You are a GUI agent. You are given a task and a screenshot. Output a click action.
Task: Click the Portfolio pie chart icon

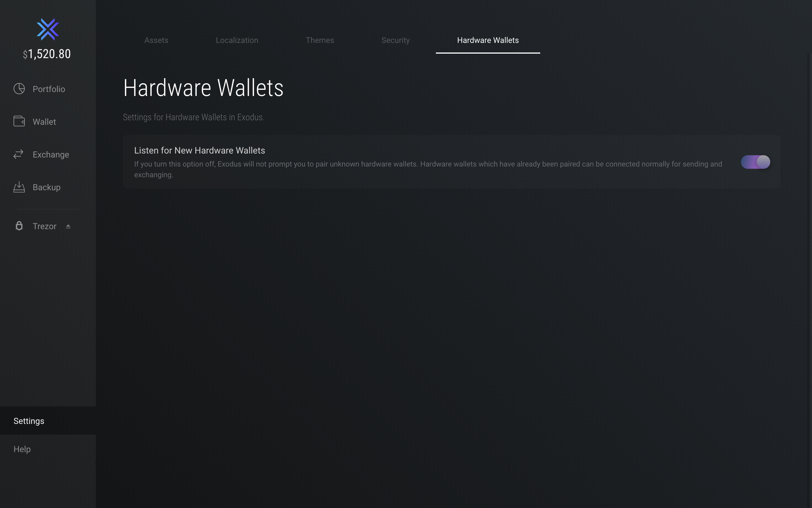tap(19, 89)
